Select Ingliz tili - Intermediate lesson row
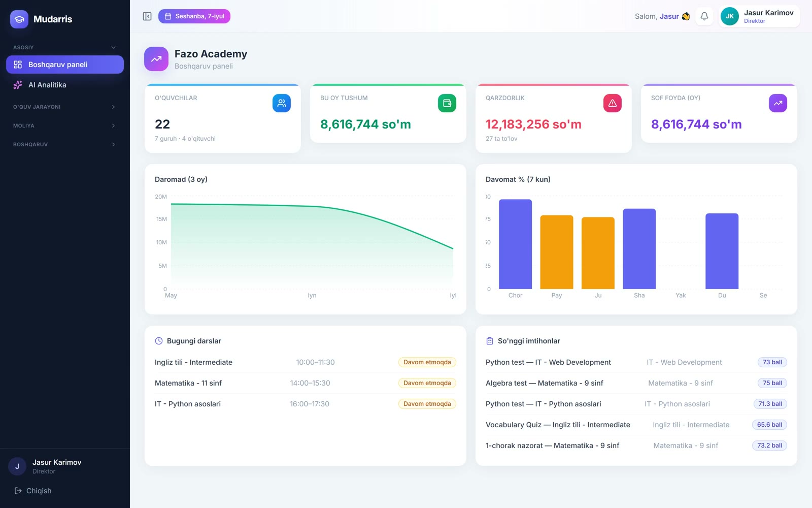The height and width of the screenshot is (508, 812). [306, 362]
